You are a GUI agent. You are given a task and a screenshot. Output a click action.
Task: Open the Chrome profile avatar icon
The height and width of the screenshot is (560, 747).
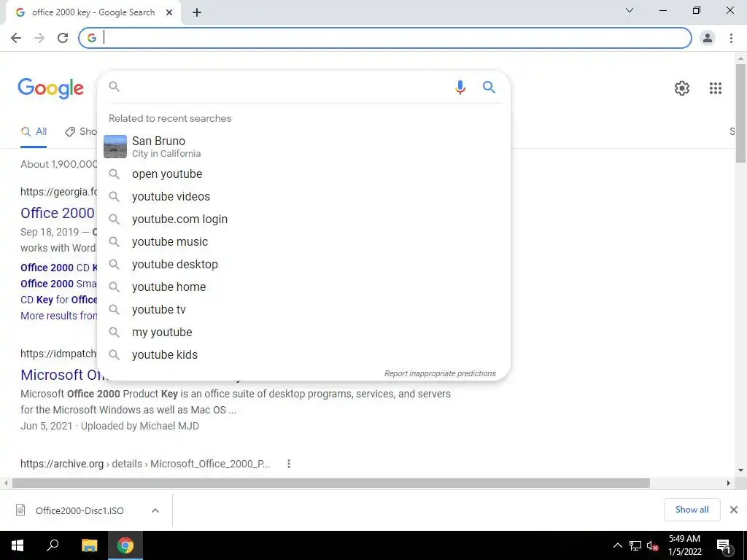(708, 38)
